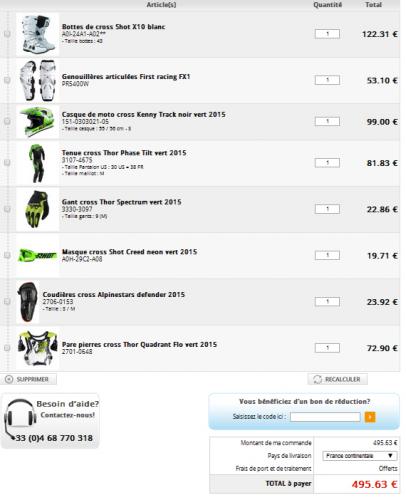Click the coupon code input field
This screenshot has height=500, width=406.
325,417
